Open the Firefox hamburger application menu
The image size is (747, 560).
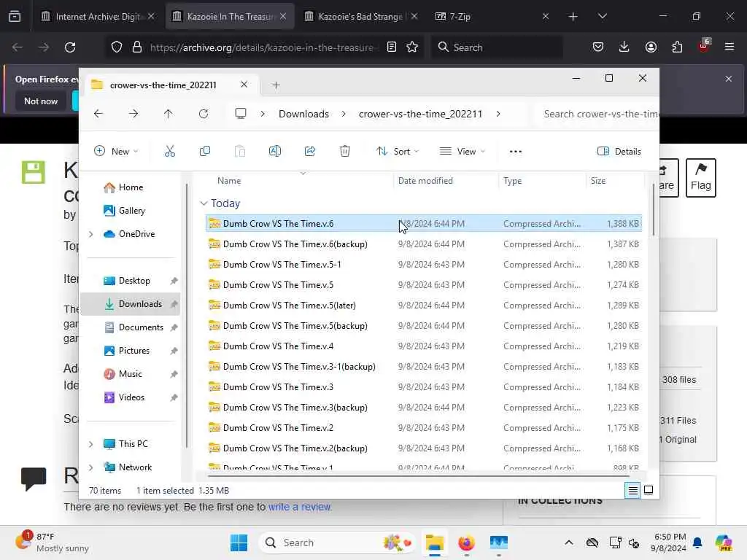[x=729, y=47]
